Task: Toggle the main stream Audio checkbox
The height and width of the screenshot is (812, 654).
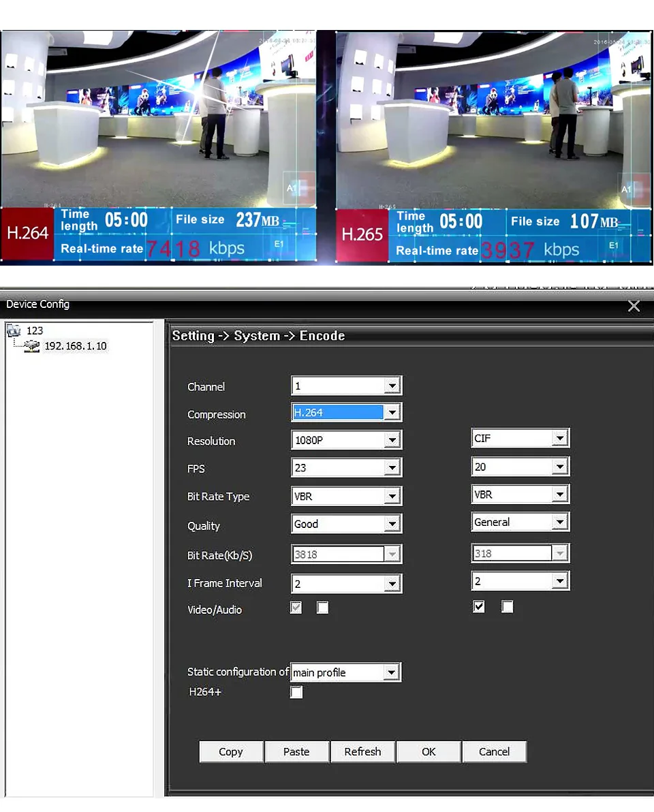Action: click(x=323, y=608)
